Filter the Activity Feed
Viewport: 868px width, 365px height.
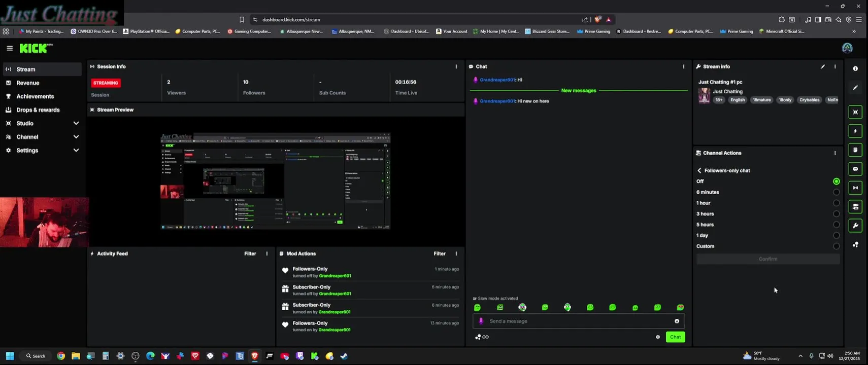click(x=250, y=253)
